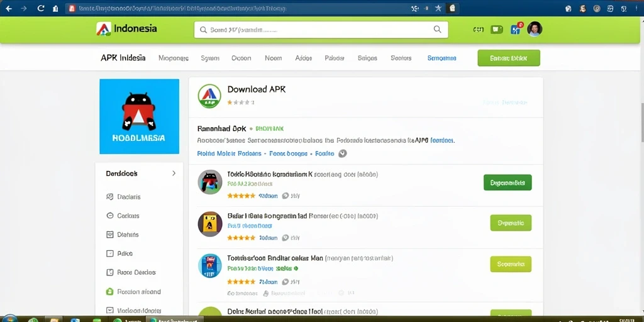Viewport: 644px width, 322px height.
Task: Bookmark the page with the star icon
Action: [x=438, y=8]
